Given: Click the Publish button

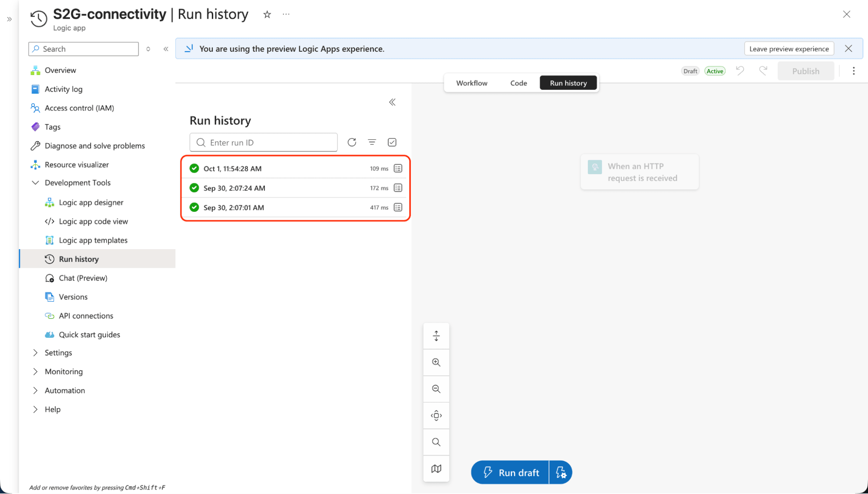Looking at the screenshot, I should click(806, 71).
